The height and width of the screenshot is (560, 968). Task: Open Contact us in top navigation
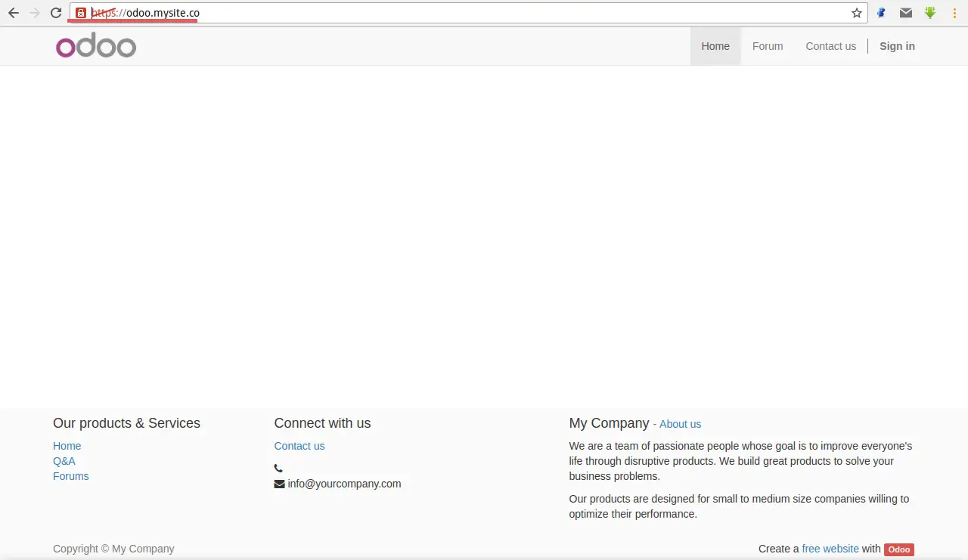coord(831,46)
